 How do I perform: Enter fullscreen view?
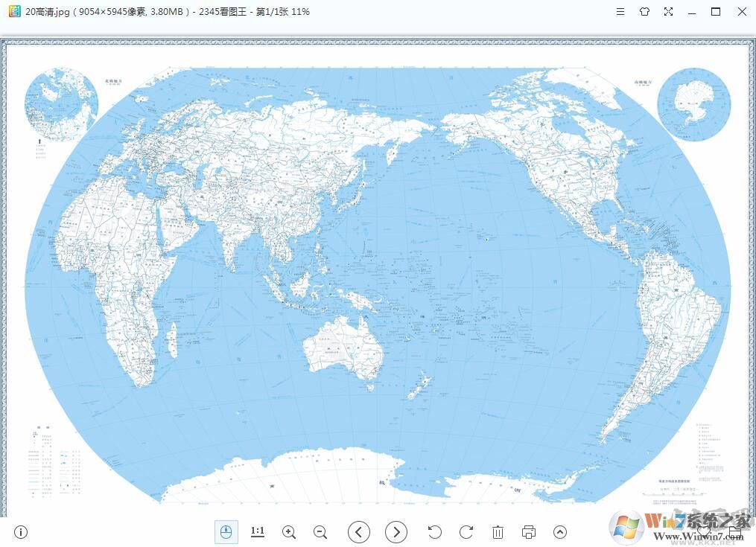[x=668, y=12]
